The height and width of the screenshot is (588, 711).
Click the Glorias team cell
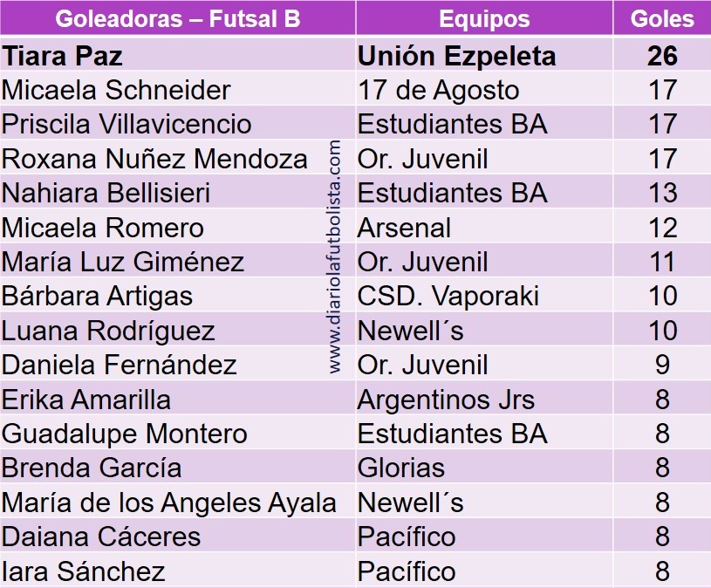[x=484, y=468]
